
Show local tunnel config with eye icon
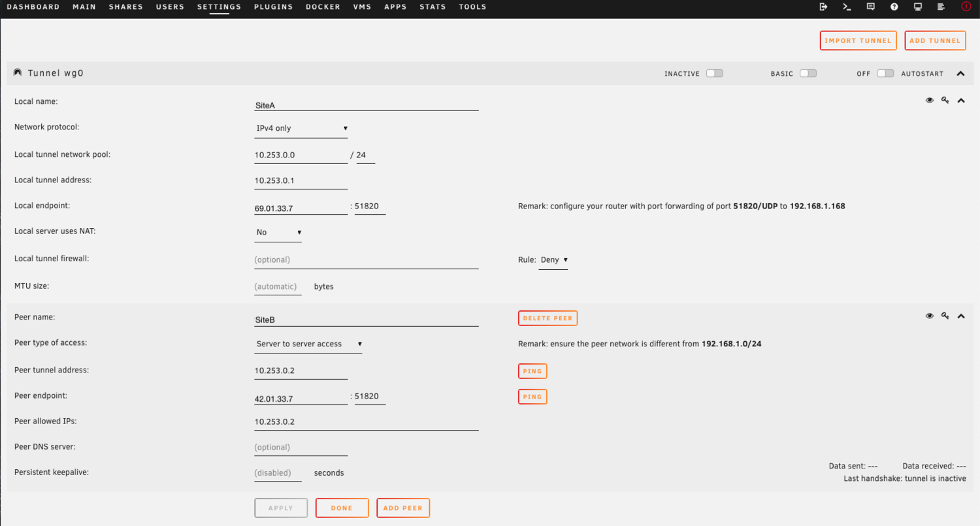coord(929,101)
